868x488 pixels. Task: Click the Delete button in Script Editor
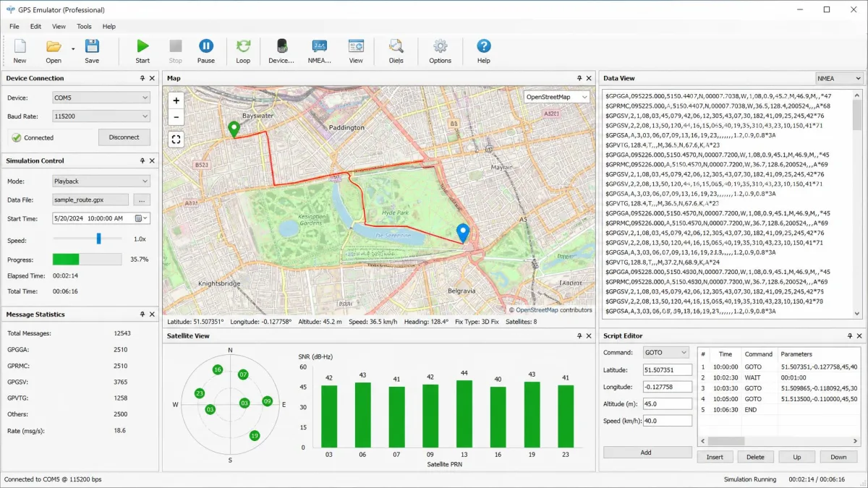755,457
